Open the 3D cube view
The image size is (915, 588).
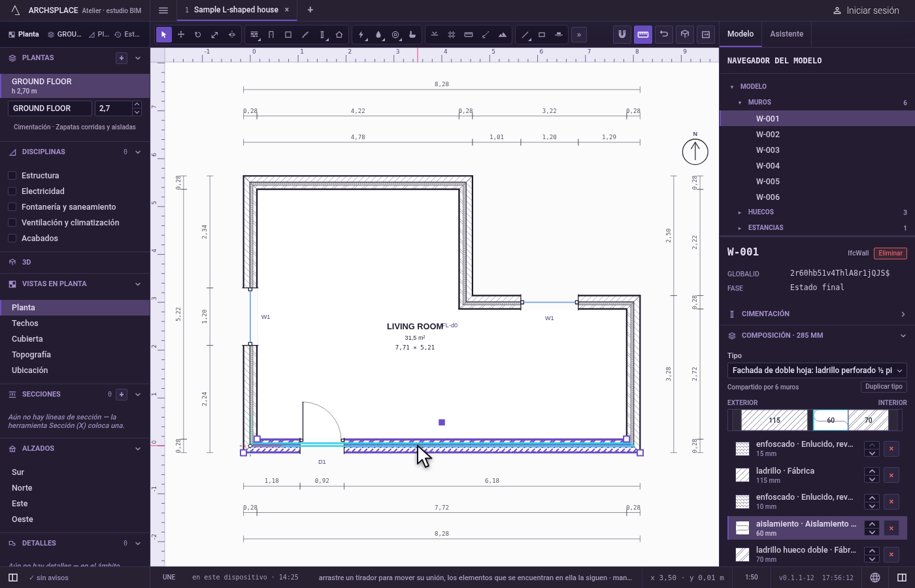click(685, 34)
